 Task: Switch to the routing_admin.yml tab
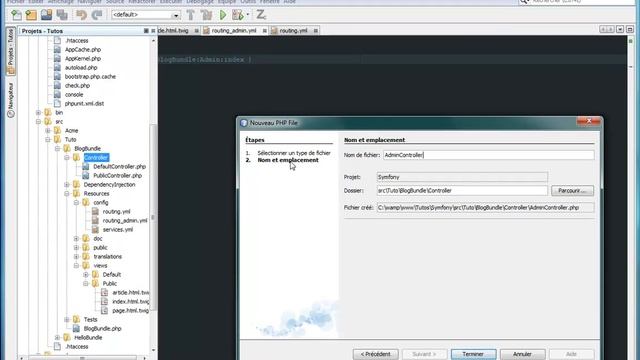pyautogui.click(x=234, y=31)
